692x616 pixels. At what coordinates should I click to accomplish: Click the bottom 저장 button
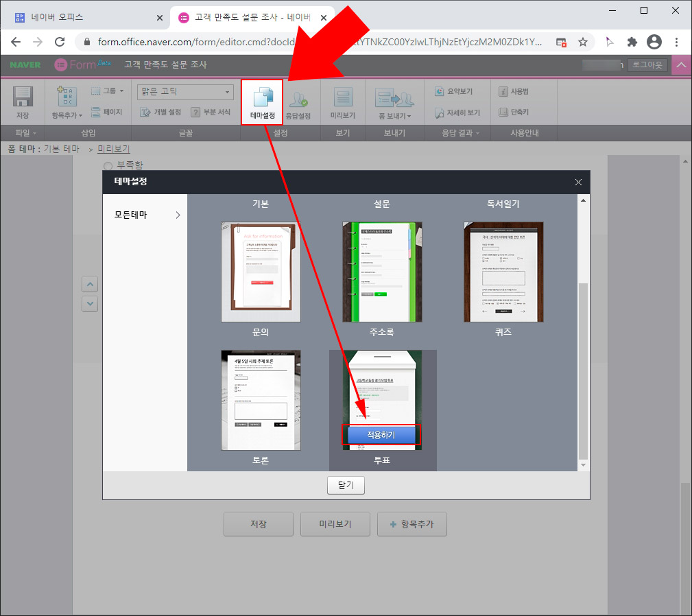click(258, 524)
